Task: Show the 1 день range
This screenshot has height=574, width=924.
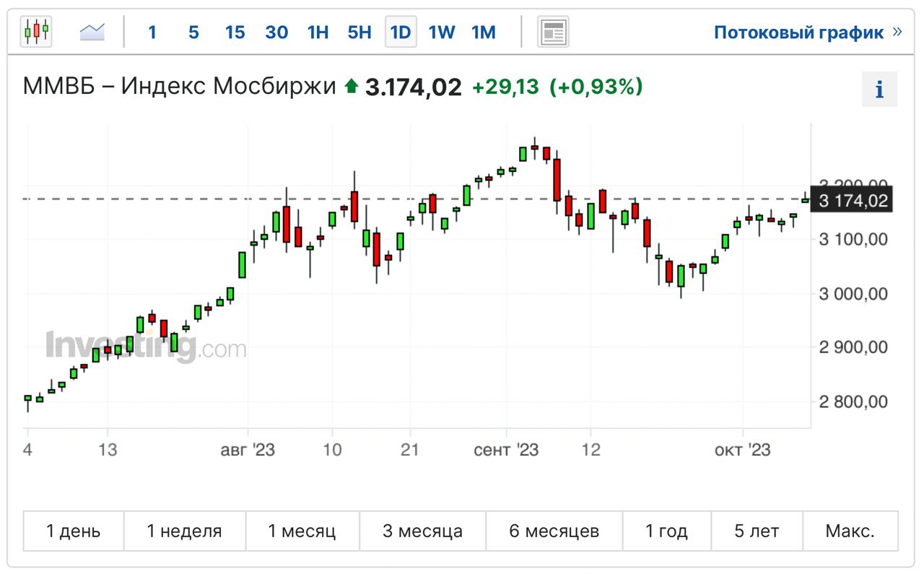Action: click(x=74, y=531)
